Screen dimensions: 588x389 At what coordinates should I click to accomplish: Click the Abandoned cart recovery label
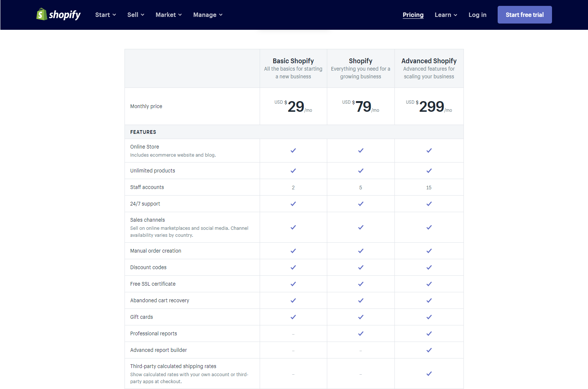(160, 300)
